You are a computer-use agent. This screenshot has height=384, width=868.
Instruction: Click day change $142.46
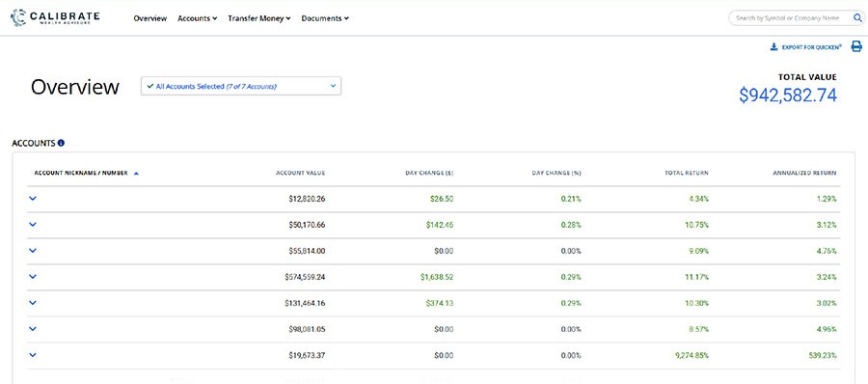tap(440, 225)
